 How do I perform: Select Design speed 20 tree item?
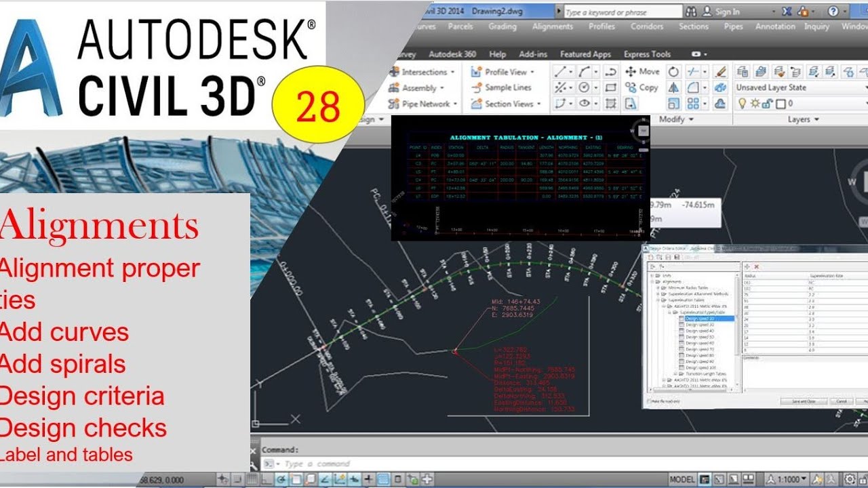coord(709,319)
